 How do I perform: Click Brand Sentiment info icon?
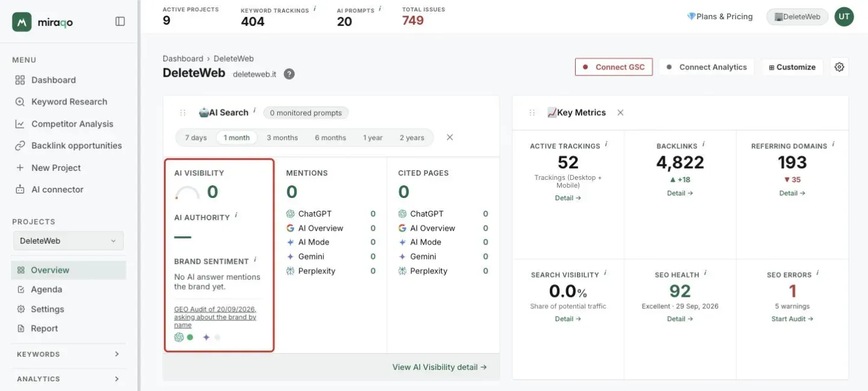[x=255, y=259]
